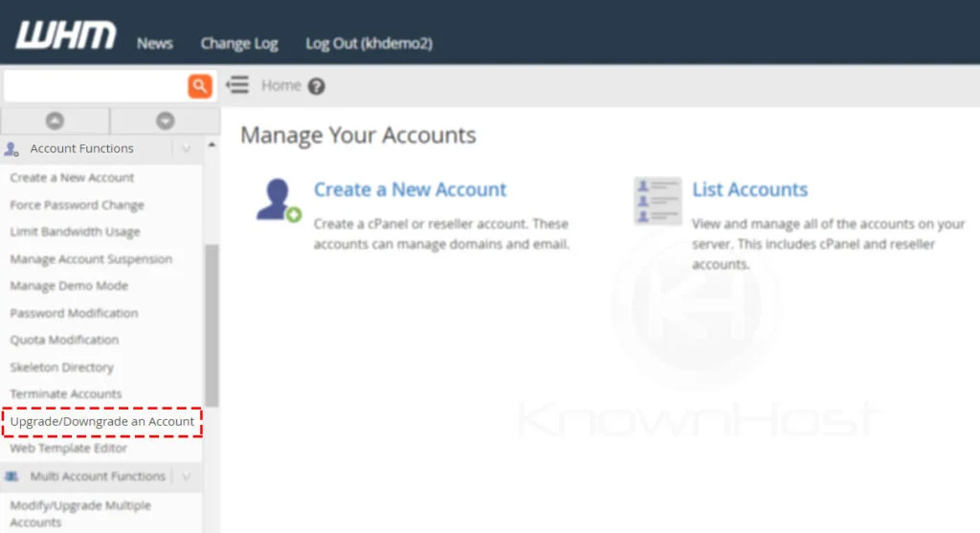Click the WHM logo
The width and height of the screenshot is (980, 533).
pos(66,35)
